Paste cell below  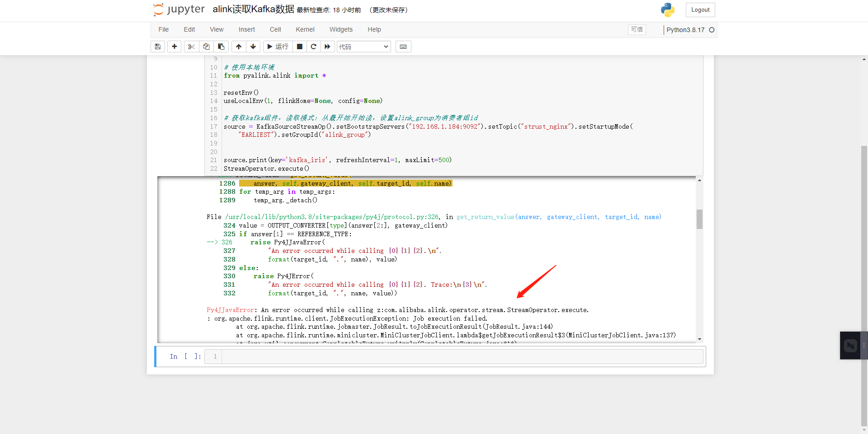point(221,47)
